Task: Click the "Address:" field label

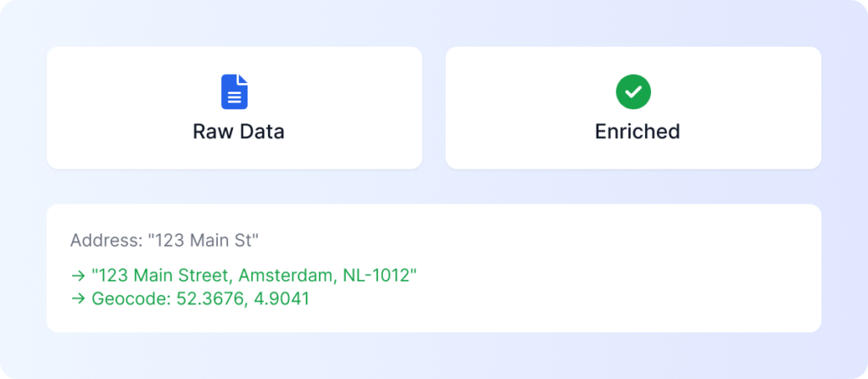Action: click(x=106, y=241)
